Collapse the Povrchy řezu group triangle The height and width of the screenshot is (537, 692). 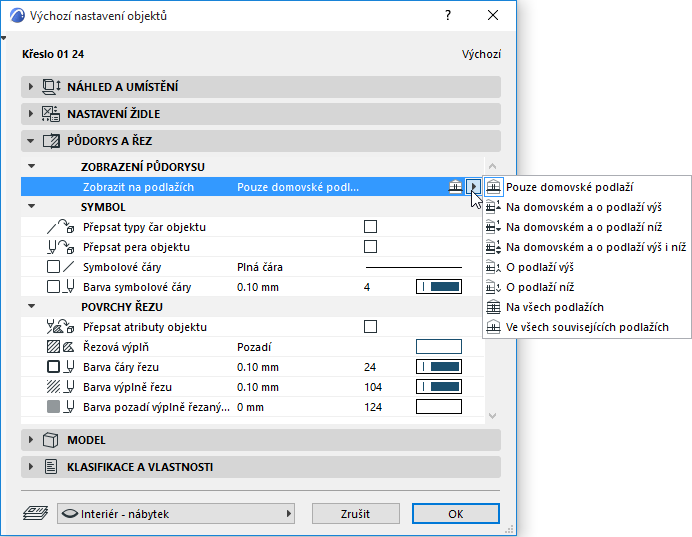[31, 306]
